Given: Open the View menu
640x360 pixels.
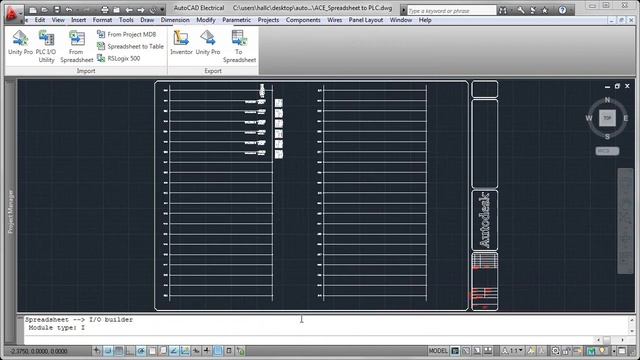Looking at the screenshot, I should tap(58, 20).
